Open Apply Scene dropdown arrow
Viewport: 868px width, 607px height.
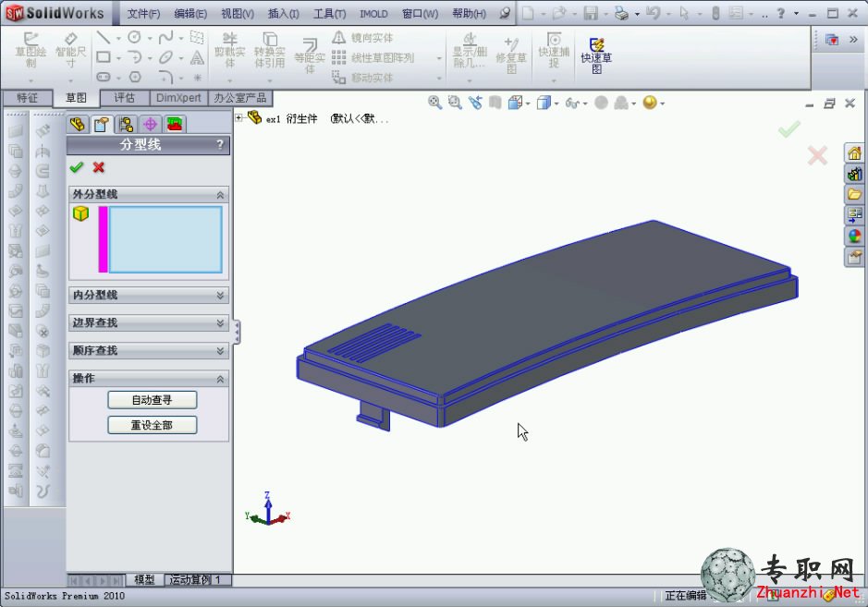pyautogui.click(x=662, y=103)
